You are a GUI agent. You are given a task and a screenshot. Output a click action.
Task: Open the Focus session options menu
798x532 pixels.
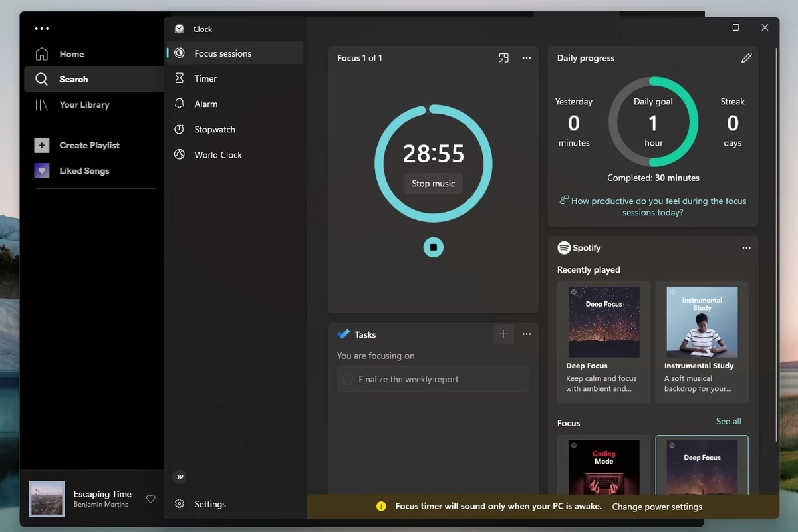click(x=527, y=58)
